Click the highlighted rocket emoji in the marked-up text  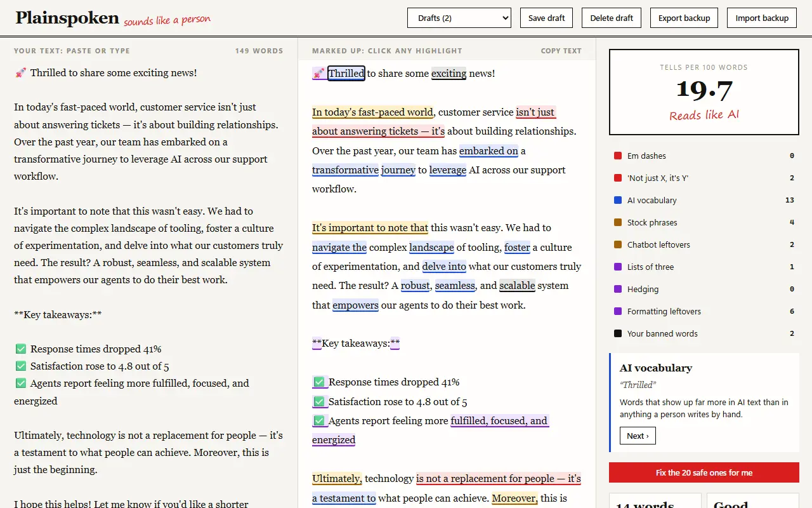(319, 74)
